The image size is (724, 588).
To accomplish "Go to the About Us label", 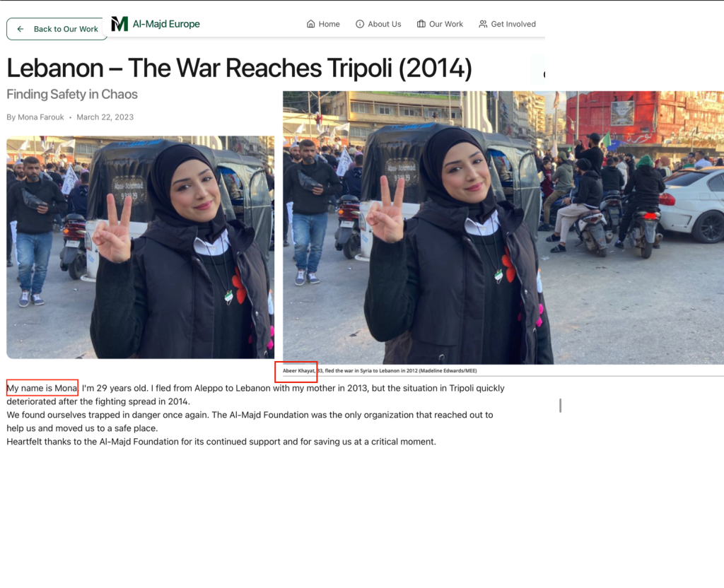I will point(384,24).
